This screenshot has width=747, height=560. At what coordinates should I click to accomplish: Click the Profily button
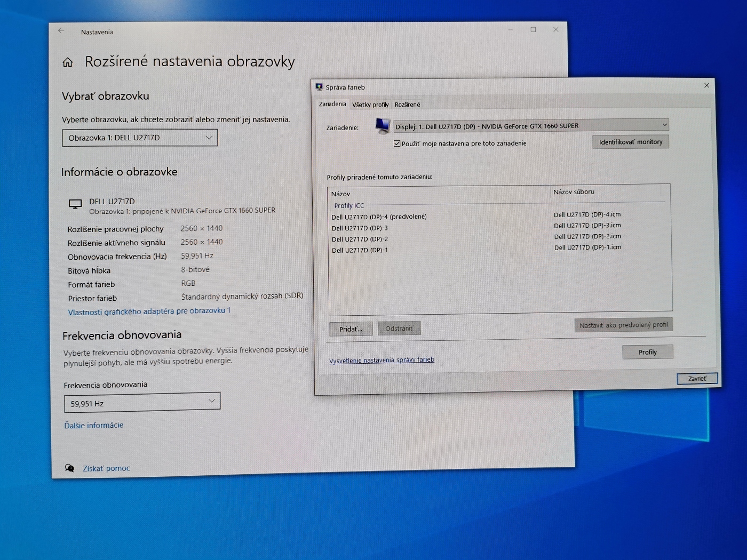point(648,352)
